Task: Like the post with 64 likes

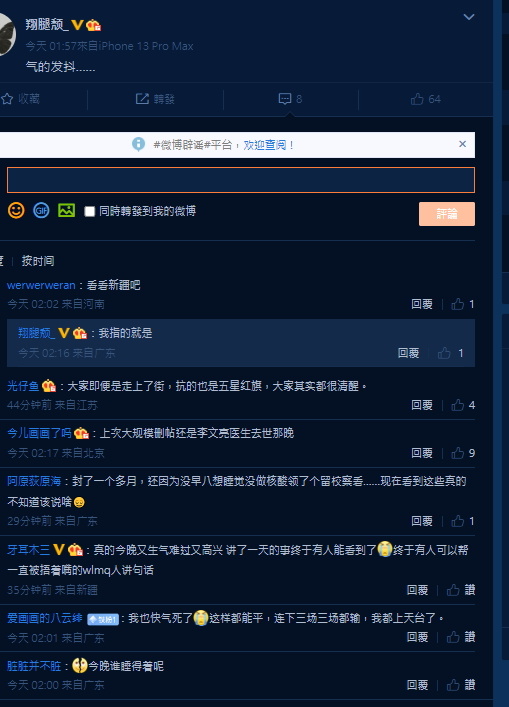Action: click(426, 99)
